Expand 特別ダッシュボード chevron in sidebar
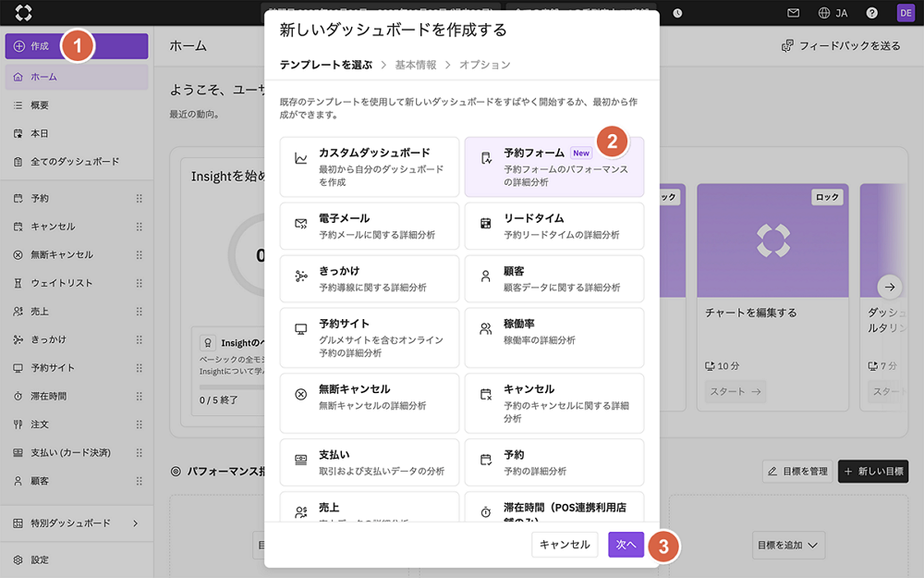The image size is (924, 578). (136, 523)
